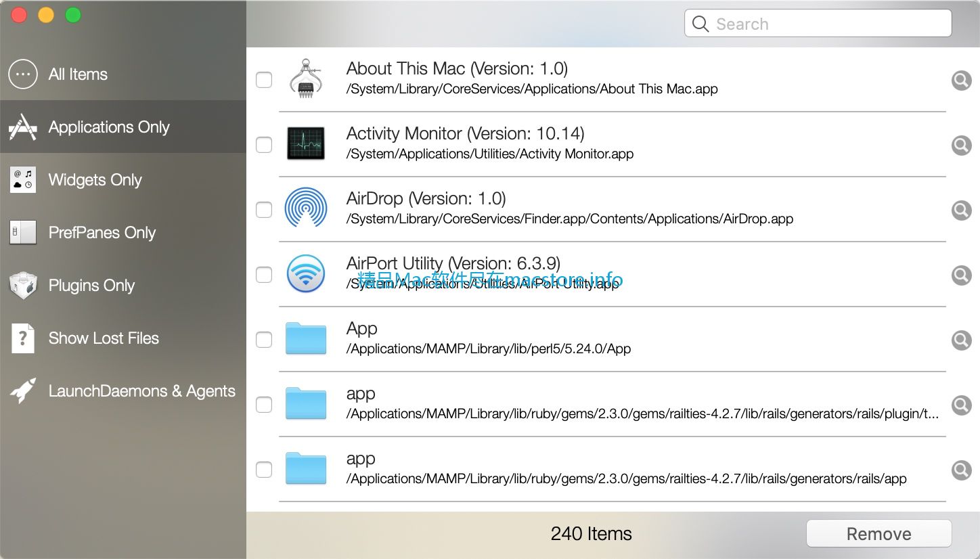Image resolution: width=980 pixels, height=559 pixels.
Task: Click path /Applications/MAMP/Library/lib/perl5/5.24.0/App
Action: tap(489, 349)
